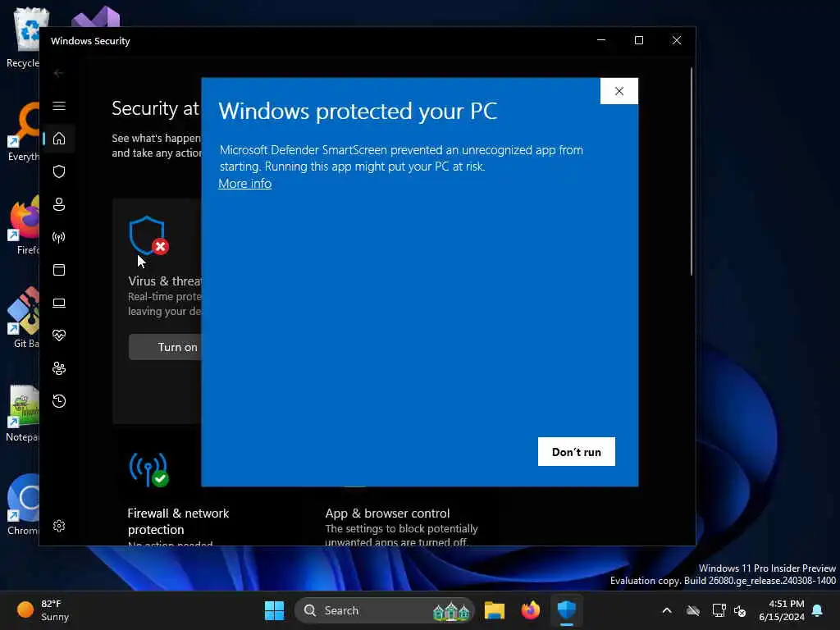Select the Notepad++ desktop shortcut
The height and width of the screenshot is (630, 840).
coord(23,413)
